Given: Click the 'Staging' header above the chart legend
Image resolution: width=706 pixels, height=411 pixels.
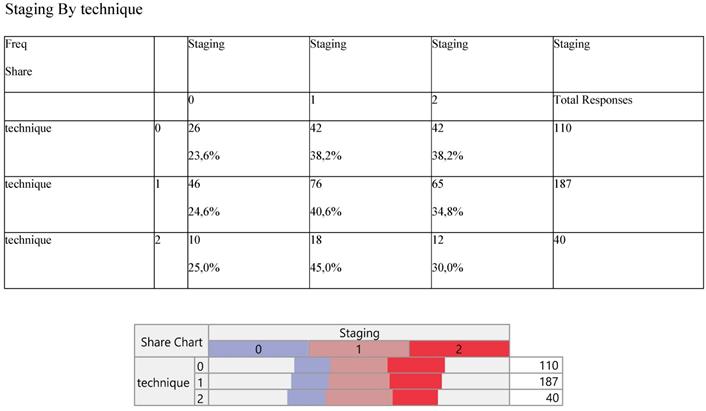Looking at the screenshot, I should (x=359, y=333).
